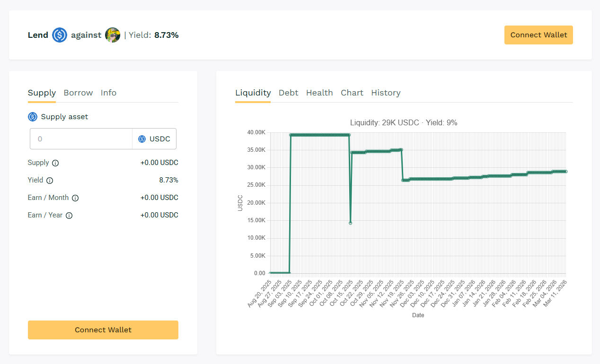
Task: View the History tab
Action: coord(386,93)
